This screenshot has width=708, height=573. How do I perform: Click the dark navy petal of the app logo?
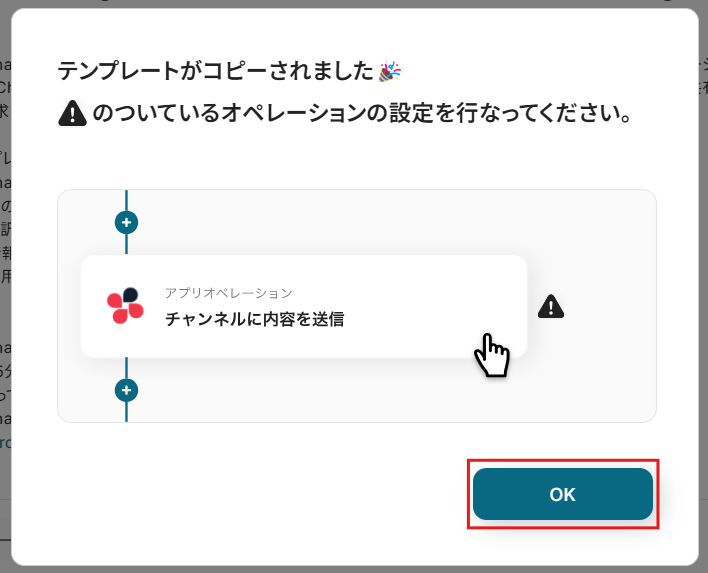tap(130, 294)
